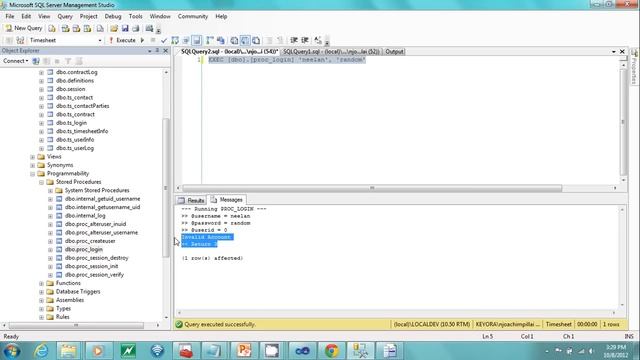The width and height of the screenshot is (640, 360).
Task: Switch to the SQLQuery1.sql tab
Action: [x=331, y=51]
